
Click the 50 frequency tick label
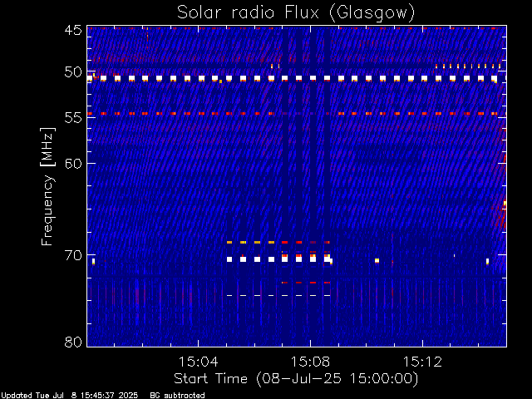pos(73,72)
